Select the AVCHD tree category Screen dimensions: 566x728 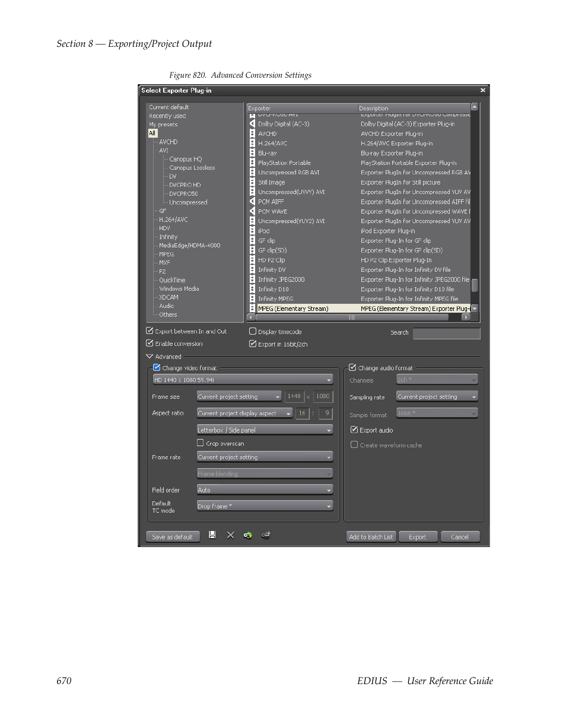pyautogui.click(x=168, y=142)
